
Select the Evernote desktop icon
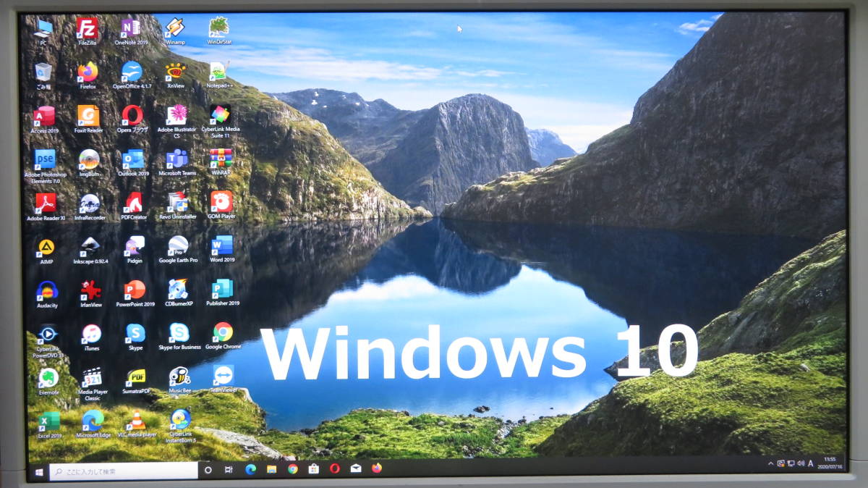48,382
